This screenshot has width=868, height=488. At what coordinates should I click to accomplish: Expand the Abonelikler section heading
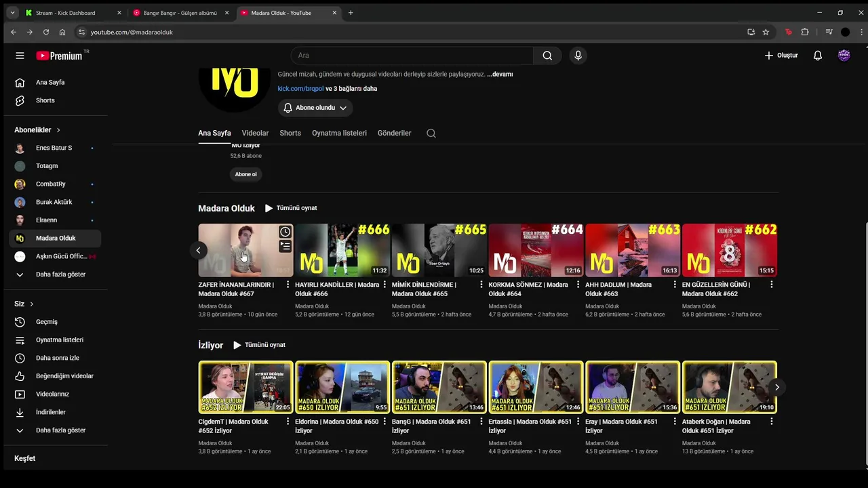pos(37,130)
